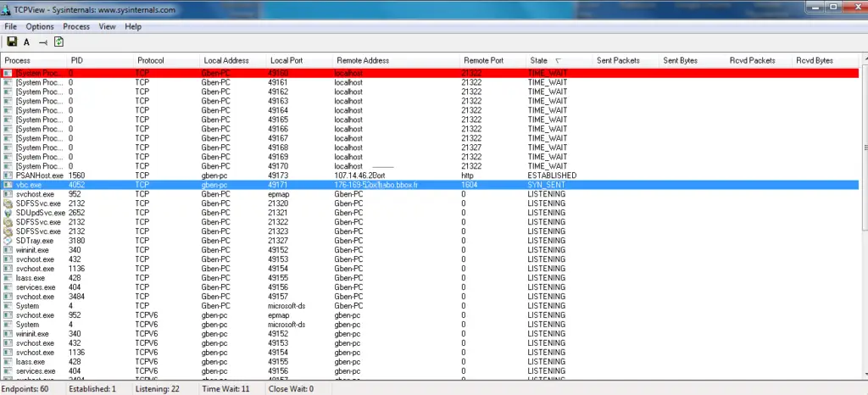The height and width of the screenshot is (395, 868).
Task: Click PID 3180 cell
Action: [x=76, y=241]
